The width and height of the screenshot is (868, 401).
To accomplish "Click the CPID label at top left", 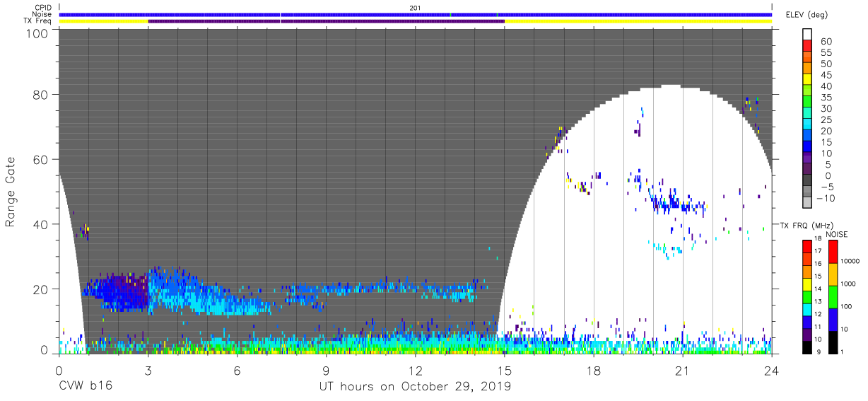I will 44,8.
